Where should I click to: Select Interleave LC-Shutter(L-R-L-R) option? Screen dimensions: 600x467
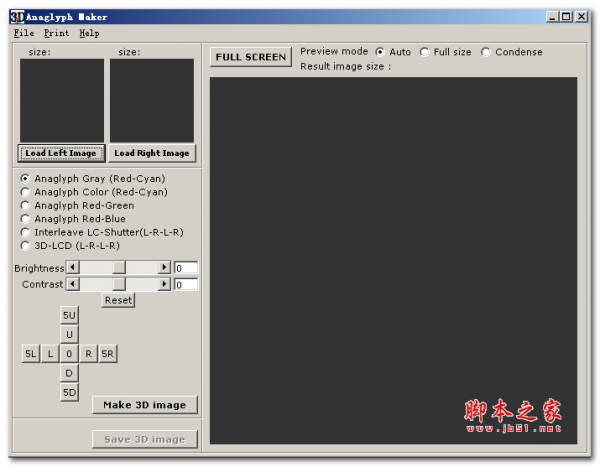102,232
